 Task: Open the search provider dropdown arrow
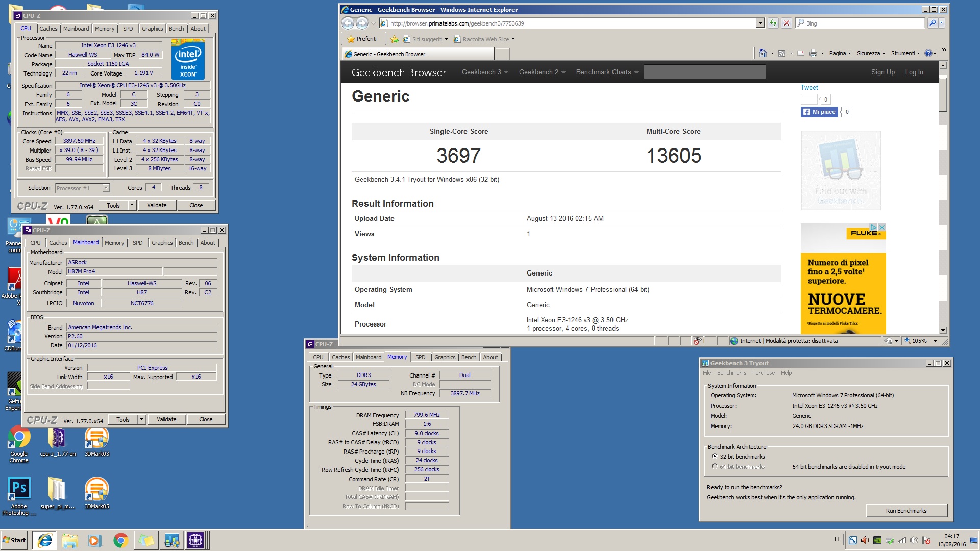tap(942, 23)
